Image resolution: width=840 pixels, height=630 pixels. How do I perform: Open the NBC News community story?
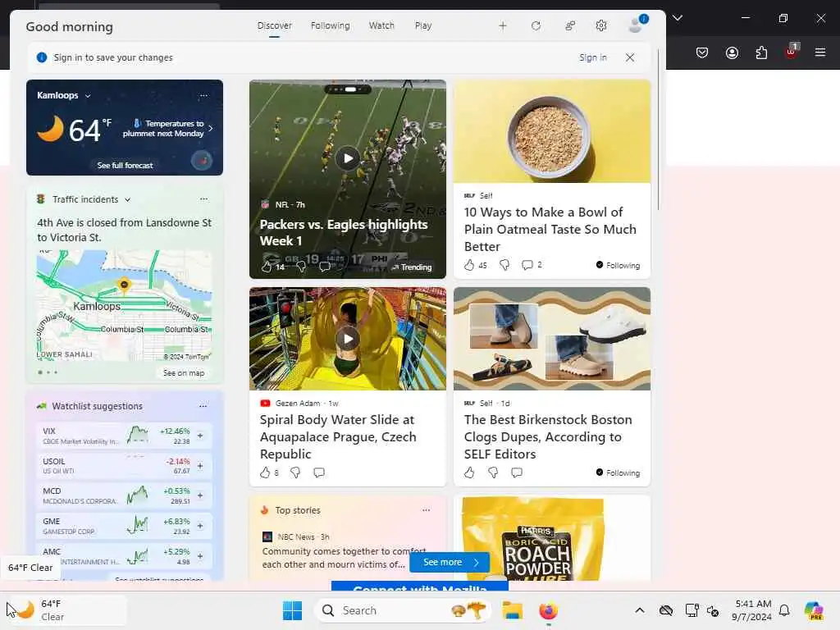click(343, 558)
